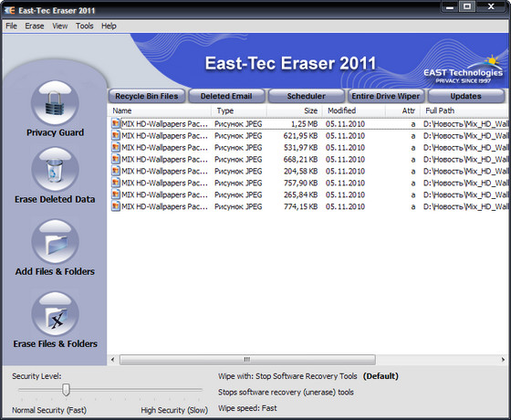Click the JPEG file icon of the 531,97 KB row
The image size is (511, 420).
(115, 147)
